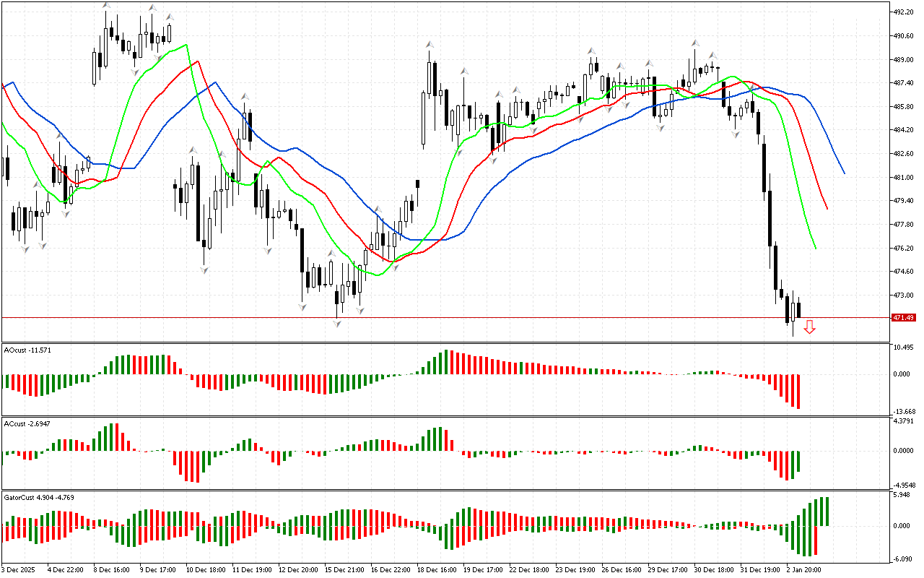Click the 492.20 level on the price scale
Viewport: 924px width, 578px height.
coord(904,12)
